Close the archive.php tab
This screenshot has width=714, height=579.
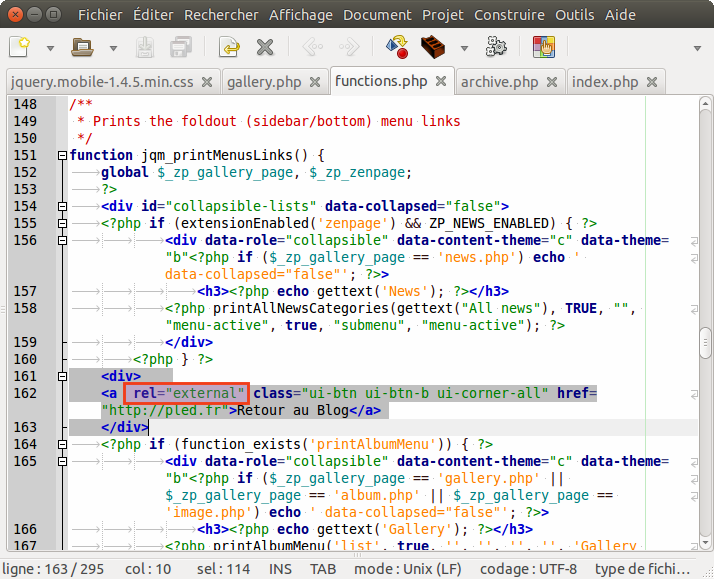(x=552, y=82)
